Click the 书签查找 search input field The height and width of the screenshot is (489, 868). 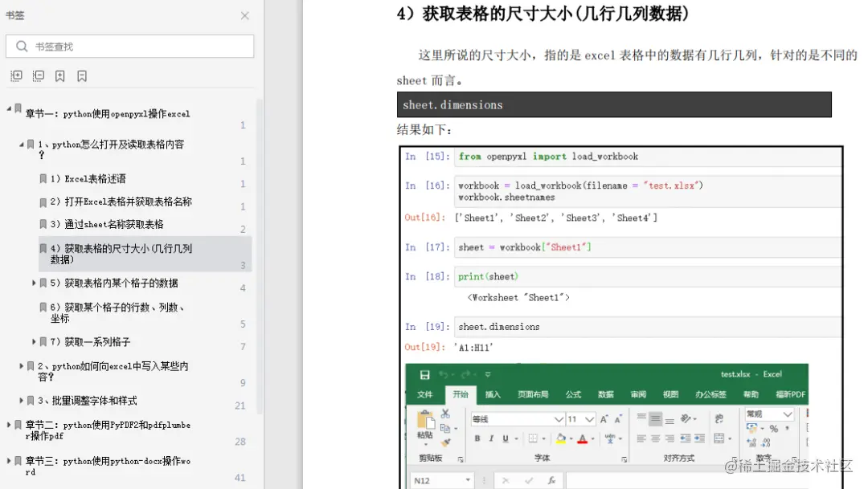[130, 46]
